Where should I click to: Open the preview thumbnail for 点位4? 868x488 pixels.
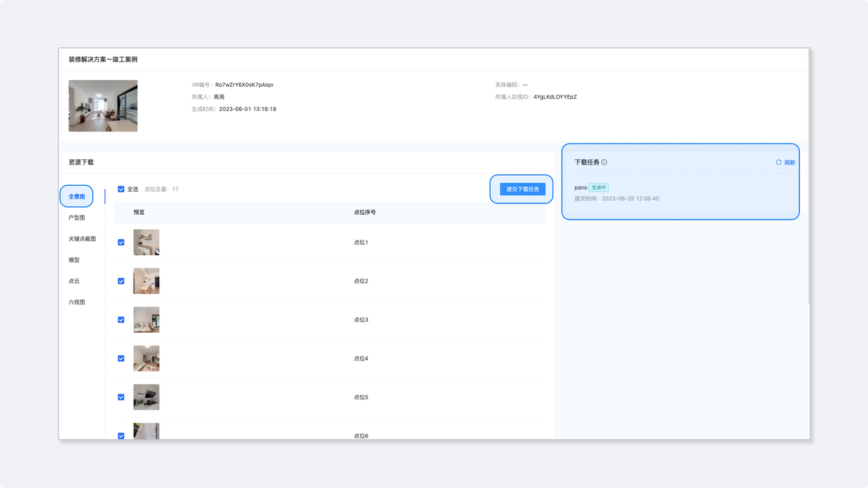[146, 359]
